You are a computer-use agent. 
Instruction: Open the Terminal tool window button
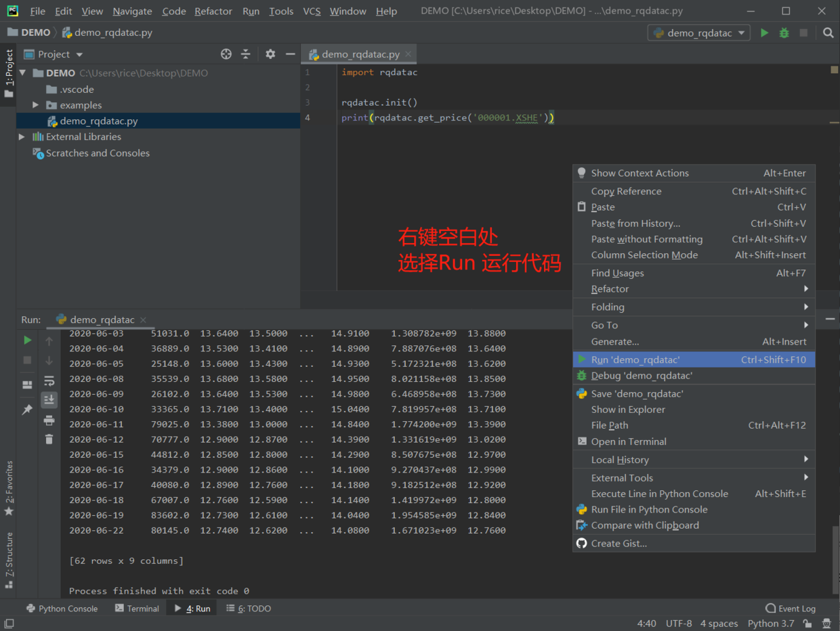click(137, 609)
